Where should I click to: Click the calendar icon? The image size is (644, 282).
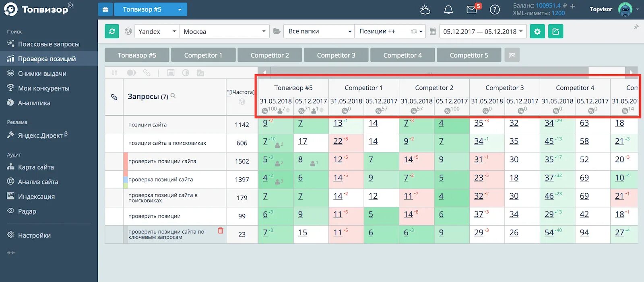pos(433,31)
